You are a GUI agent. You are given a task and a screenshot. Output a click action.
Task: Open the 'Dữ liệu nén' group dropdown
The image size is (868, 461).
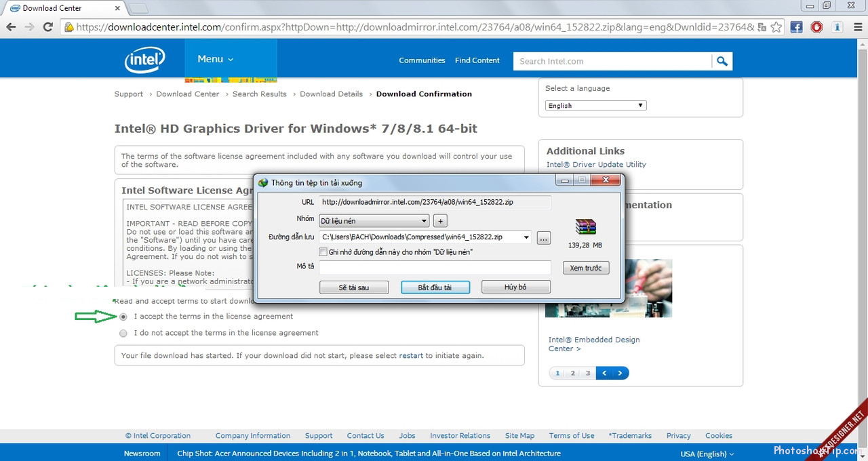(x=374, y=221)
